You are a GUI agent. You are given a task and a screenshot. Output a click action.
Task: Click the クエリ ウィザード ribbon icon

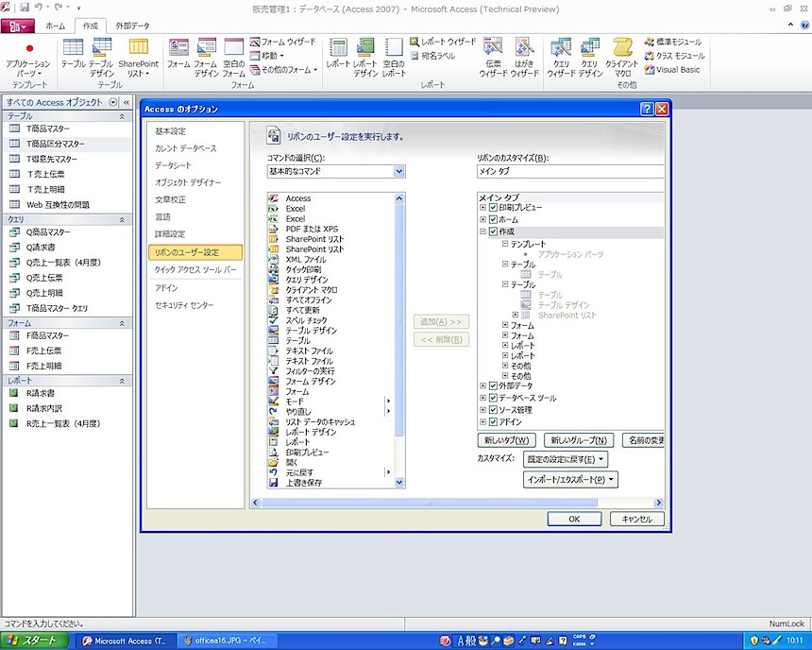(x=562, y=58)
